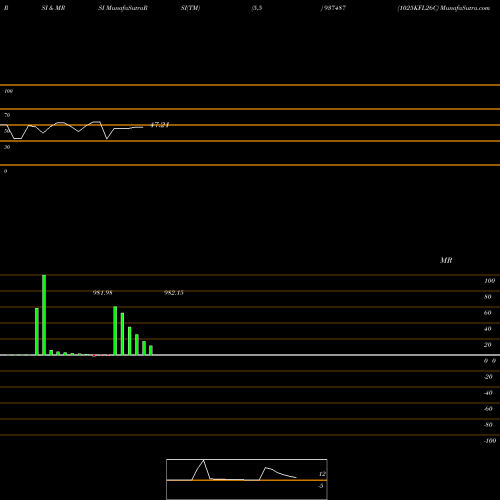Click the 12 value in mini chart
Image resolution: width=500 pixels, height=500 pixels.
pyautogui.click(x=322, y=474)
